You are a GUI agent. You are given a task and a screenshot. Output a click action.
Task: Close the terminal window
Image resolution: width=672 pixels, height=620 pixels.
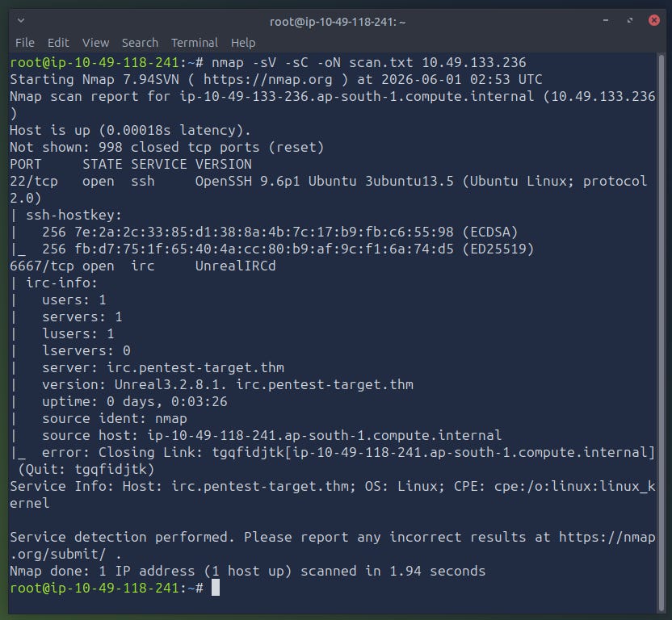point(654,20)
